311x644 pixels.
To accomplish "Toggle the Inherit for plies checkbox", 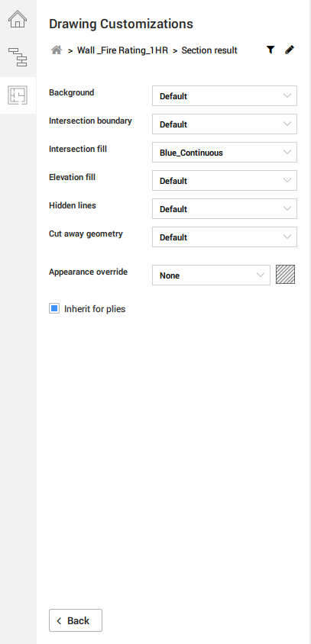I will tap(54, 308).
